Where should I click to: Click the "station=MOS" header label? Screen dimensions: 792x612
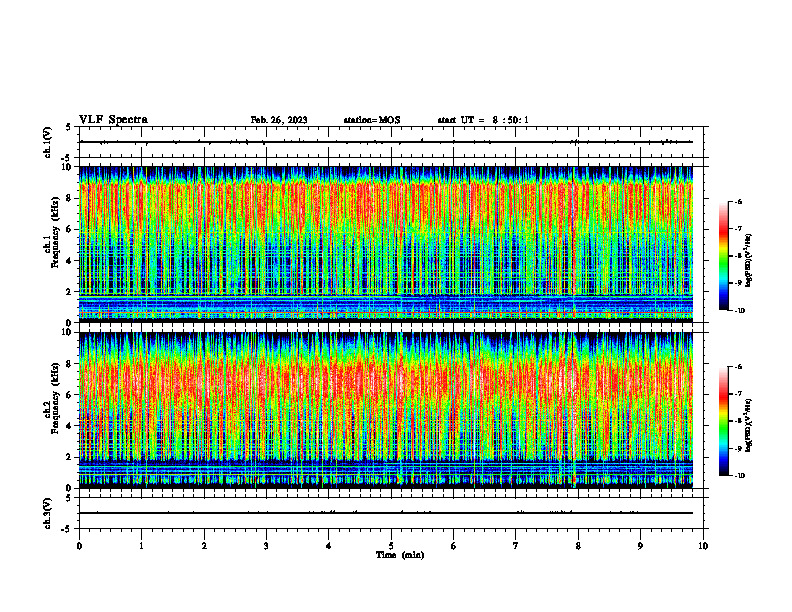(x=372, y=120)
